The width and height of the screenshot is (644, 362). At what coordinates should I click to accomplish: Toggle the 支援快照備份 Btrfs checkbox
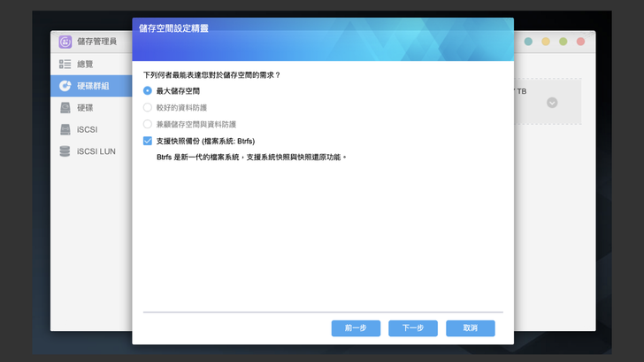click(148, 141)
